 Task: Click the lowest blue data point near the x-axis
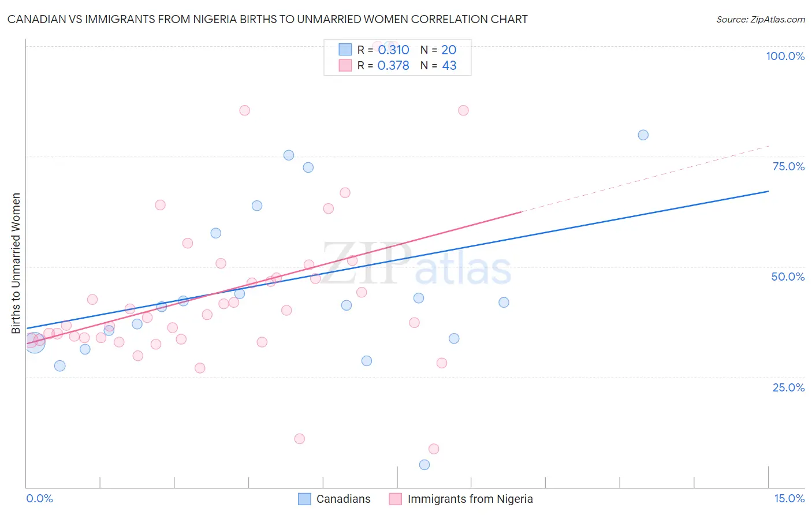pyautogui.click(x=424, y=465)
